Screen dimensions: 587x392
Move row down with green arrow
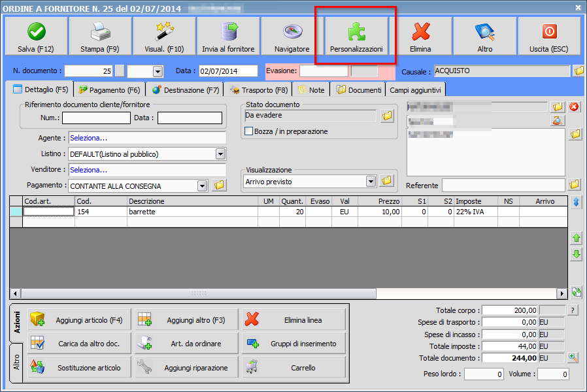576,255
